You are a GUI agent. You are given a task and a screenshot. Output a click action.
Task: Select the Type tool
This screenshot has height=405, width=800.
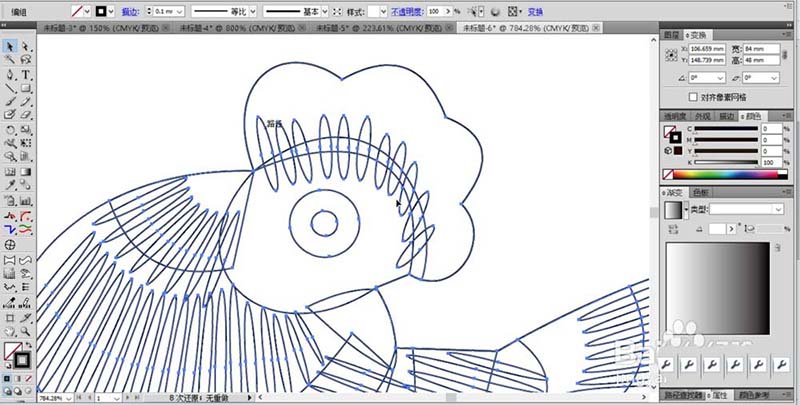26,75
